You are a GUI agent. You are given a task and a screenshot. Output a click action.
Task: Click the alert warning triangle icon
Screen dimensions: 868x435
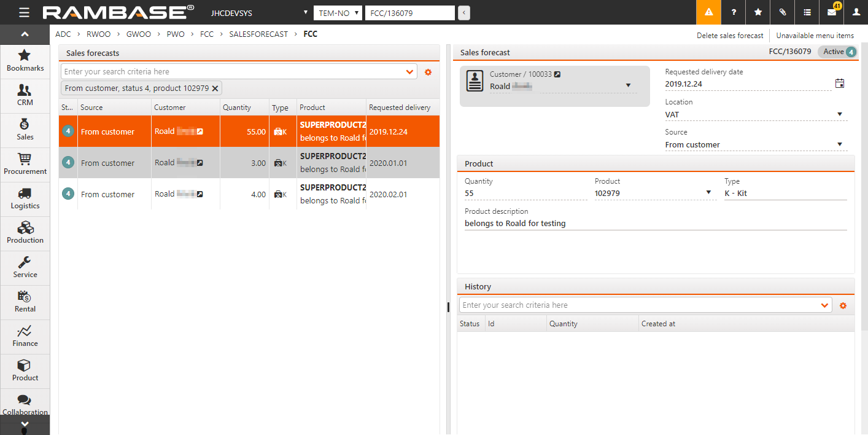(x=708, y=12)
